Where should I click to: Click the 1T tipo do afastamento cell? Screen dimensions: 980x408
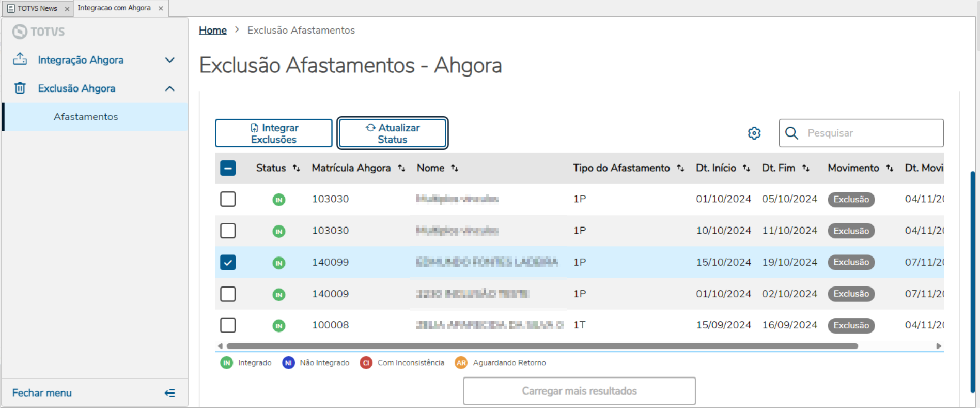click(580, 325)
